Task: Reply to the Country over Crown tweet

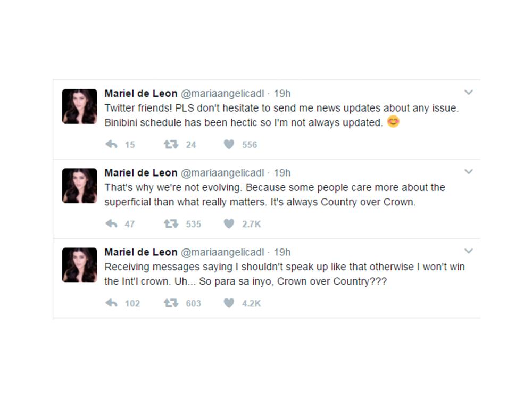Action: click(x=112, y=224)
